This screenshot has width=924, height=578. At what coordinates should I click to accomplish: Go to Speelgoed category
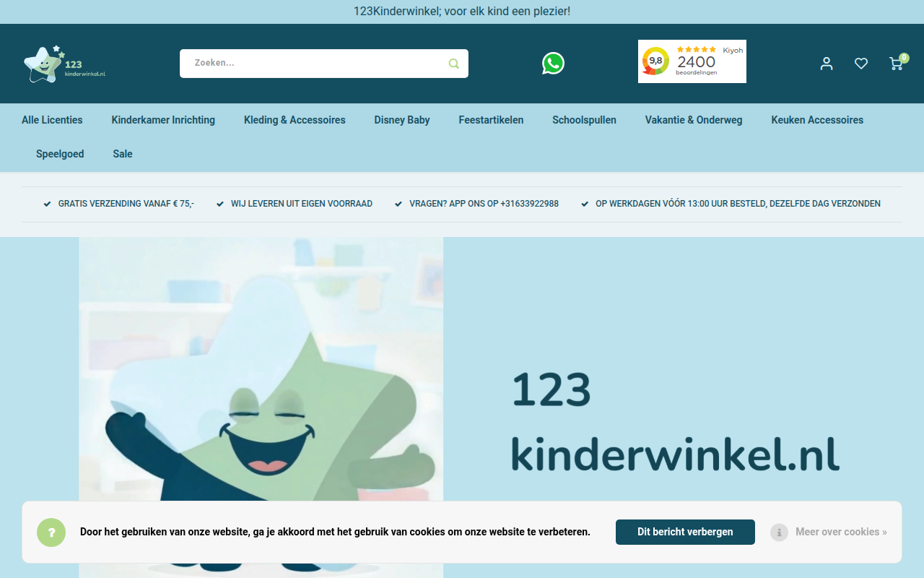60,154
